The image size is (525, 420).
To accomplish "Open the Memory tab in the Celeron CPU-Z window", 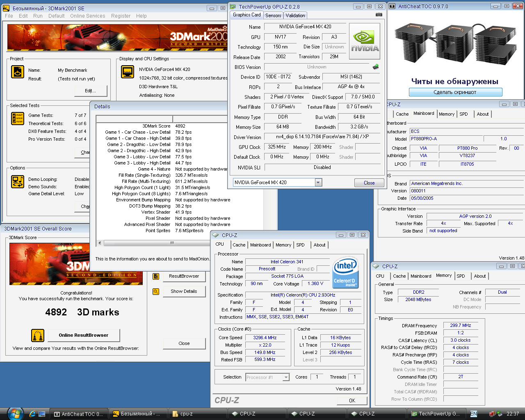I will pyautogui.click(x=283, y=245).
